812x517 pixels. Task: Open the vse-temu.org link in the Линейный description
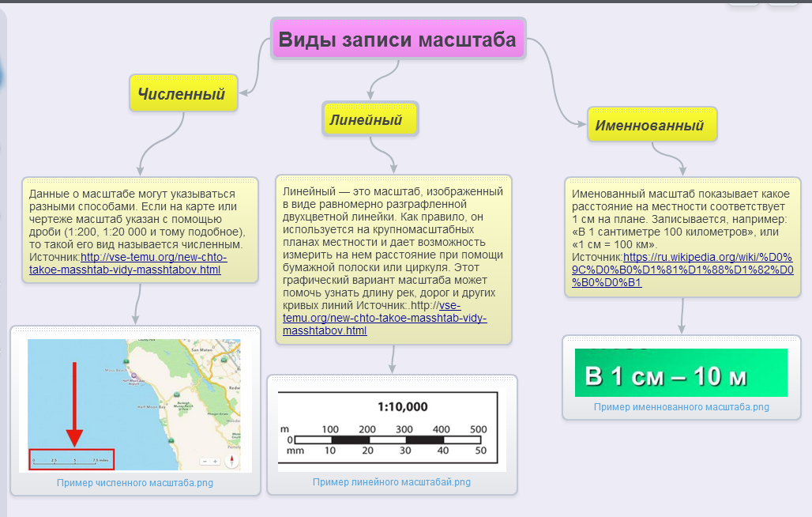(384, 318)
